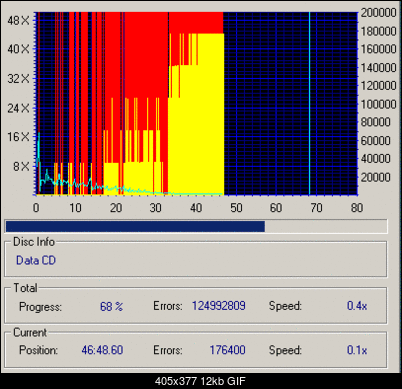Click the '40X' speed axis label

pyautogui.click(x=18, y=49)
